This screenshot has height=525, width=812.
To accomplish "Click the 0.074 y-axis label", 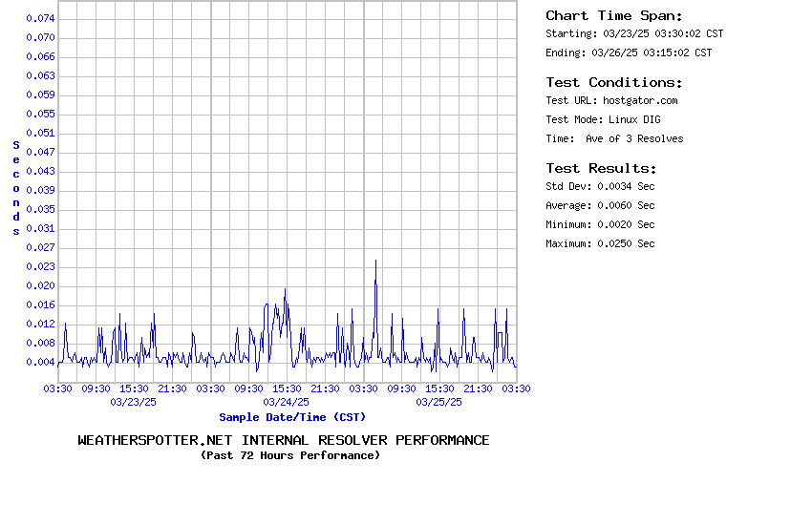I will (40, 18).
